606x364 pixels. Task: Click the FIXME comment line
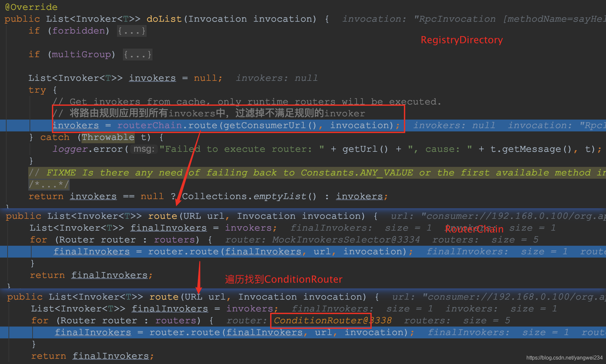tap(317, 173)
